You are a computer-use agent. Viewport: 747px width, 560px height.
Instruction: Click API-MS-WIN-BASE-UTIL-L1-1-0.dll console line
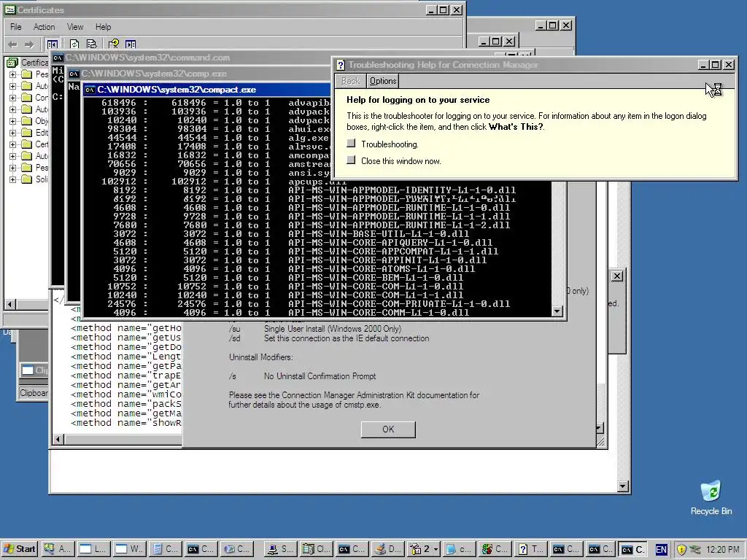[379, 234]
